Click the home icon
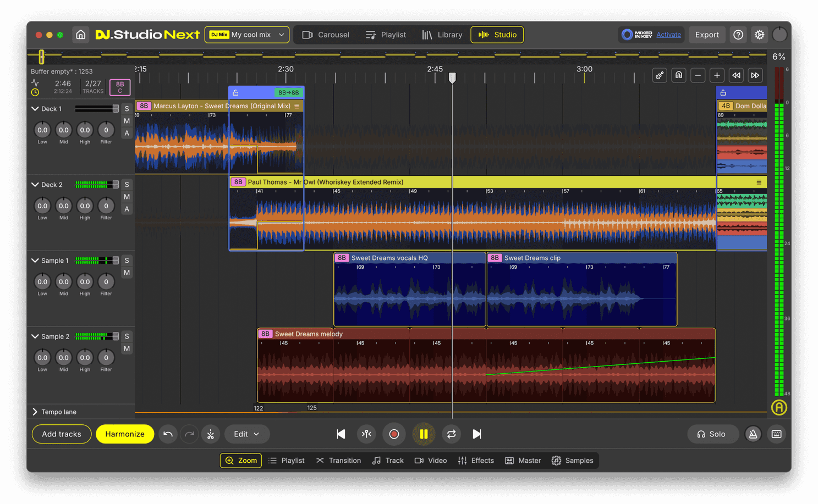The width and height of the screenshot is (818, 504). click(80, 35)
